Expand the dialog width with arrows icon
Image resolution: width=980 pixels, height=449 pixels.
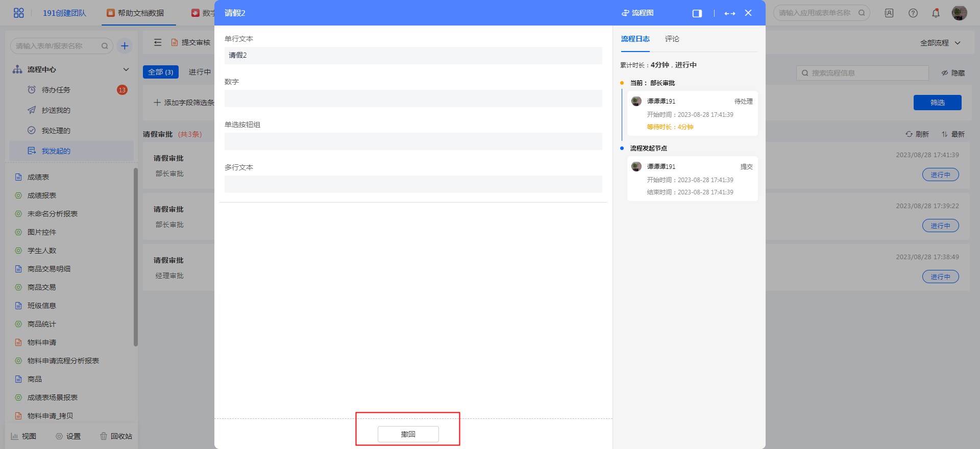[729, 13]
